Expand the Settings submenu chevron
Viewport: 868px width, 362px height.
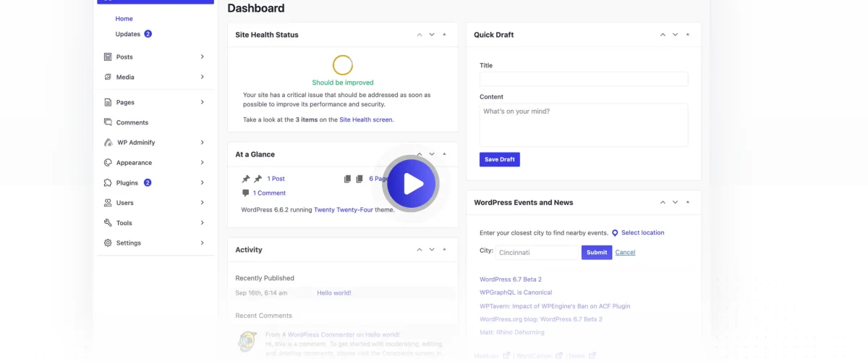coord(203,243)
